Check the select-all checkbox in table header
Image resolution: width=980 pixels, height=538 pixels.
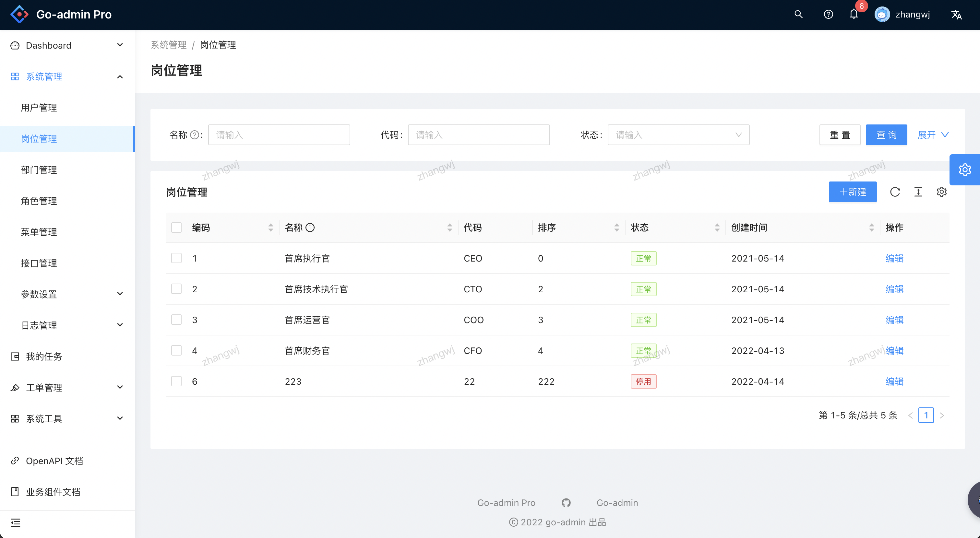pyautogui.click(x=176, y=227)
